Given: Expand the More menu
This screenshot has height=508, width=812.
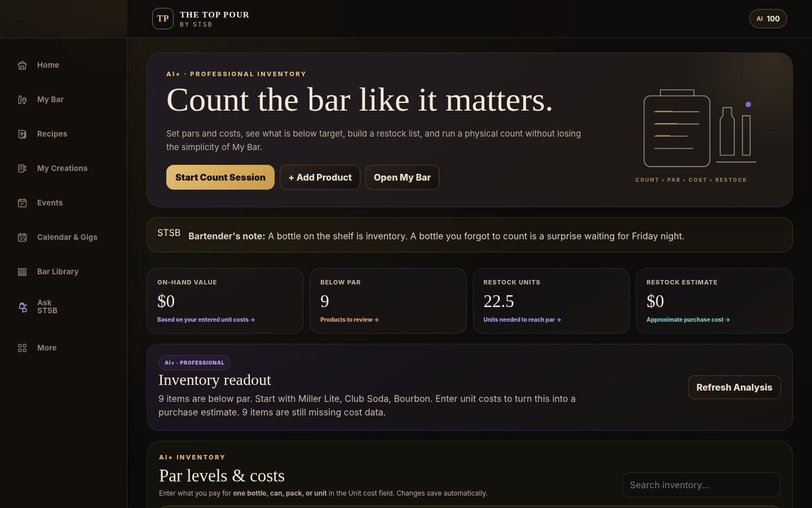Looking at the screenshot, I should click(x=47, y=348).
